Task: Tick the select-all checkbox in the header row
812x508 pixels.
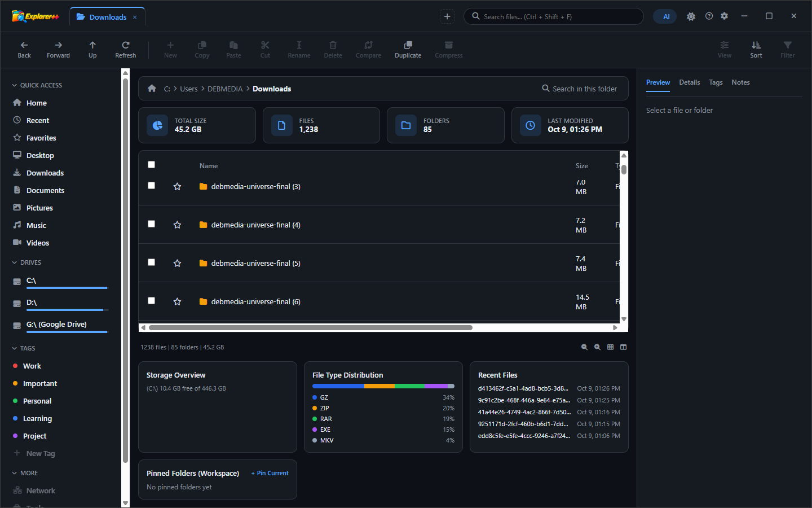Action: pos(151,165)
